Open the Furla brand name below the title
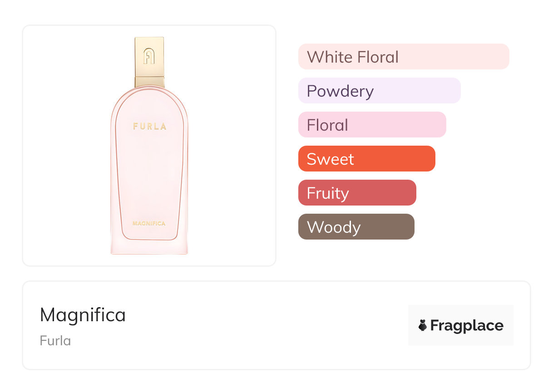 coord(55,341)
